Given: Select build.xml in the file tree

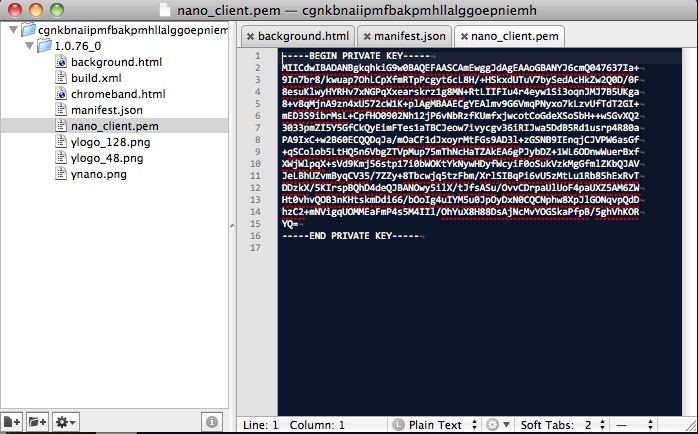Looking at the screenshot, I should [96, 78].
